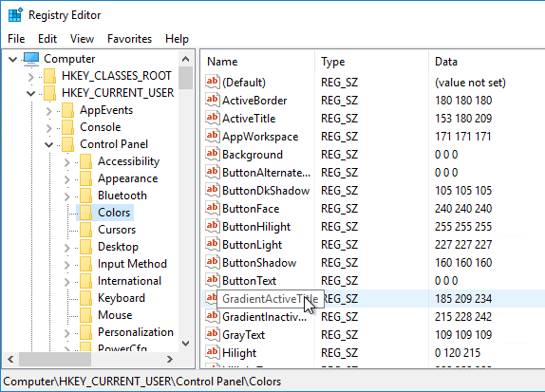Open the Favorites menu
The width and height of the screenshot is (545, 392).
(x=130, y=39)
